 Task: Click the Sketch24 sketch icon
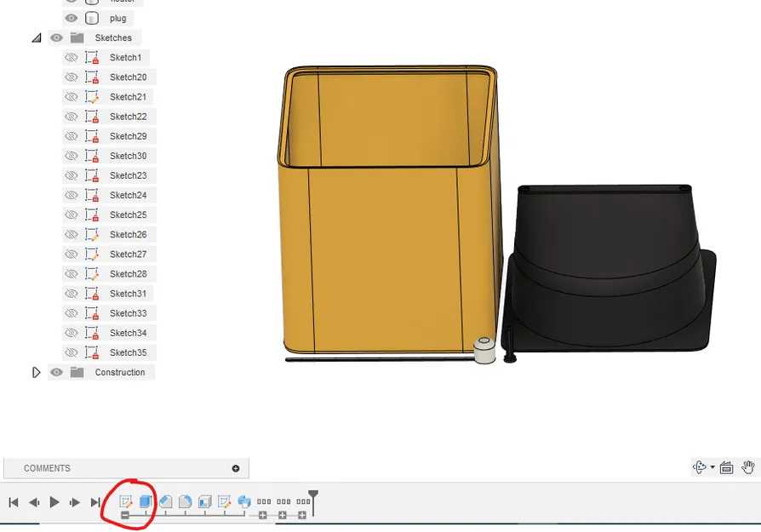(92, 195)
